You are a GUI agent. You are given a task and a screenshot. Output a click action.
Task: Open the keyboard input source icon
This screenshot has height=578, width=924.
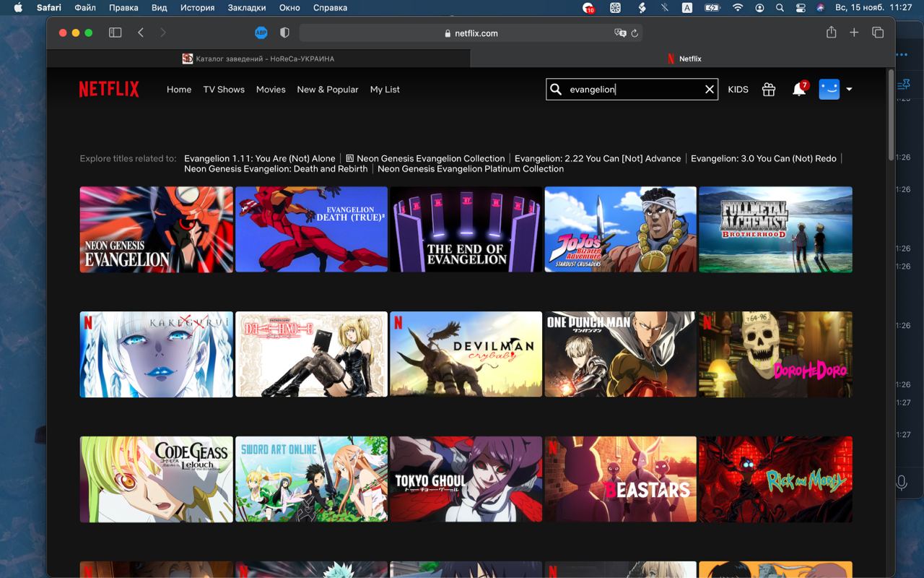(687, 7)
